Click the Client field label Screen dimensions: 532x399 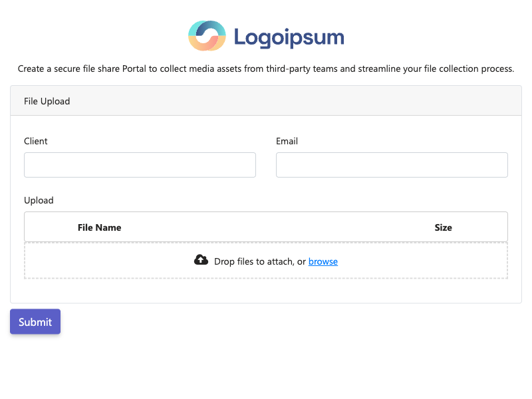35,141
